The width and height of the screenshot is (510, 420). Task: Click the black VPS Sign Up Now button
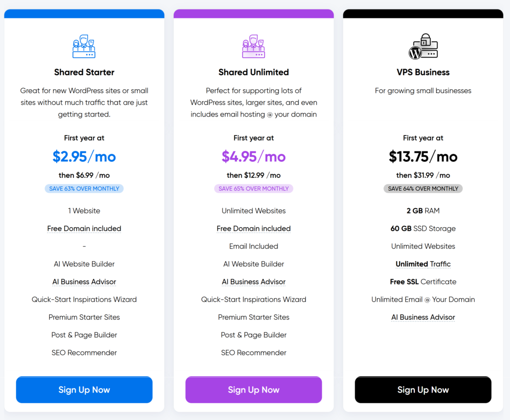423,390
